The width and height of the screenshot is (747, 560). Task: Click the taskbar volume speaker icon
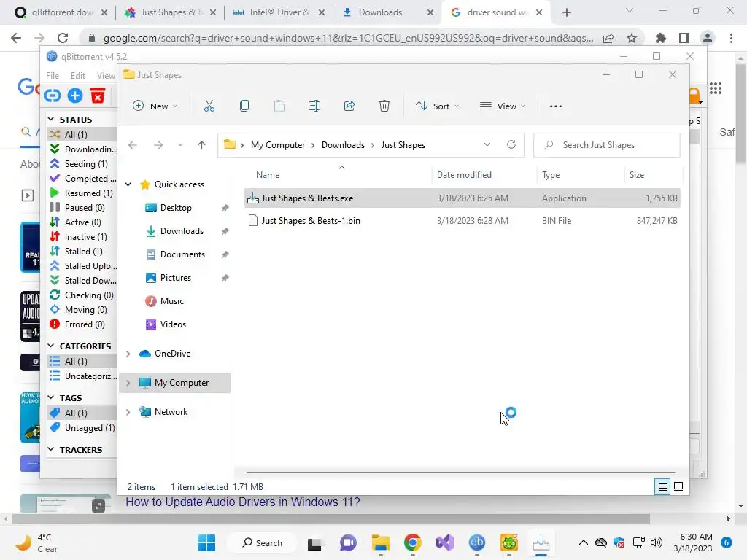pos(656,542)
